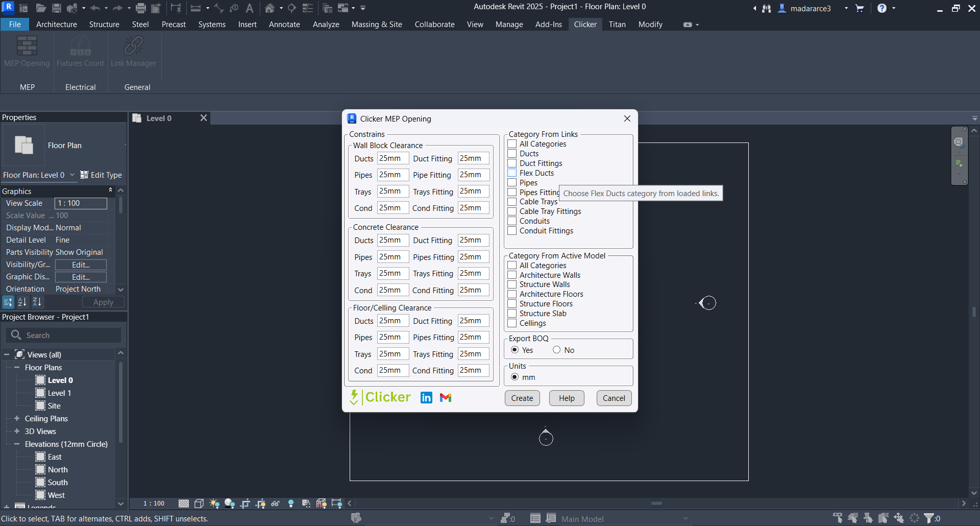This screenshot has width=980, height=526.
Task: Click the Undo arrow icon
Action: click(x=95, y=8)
